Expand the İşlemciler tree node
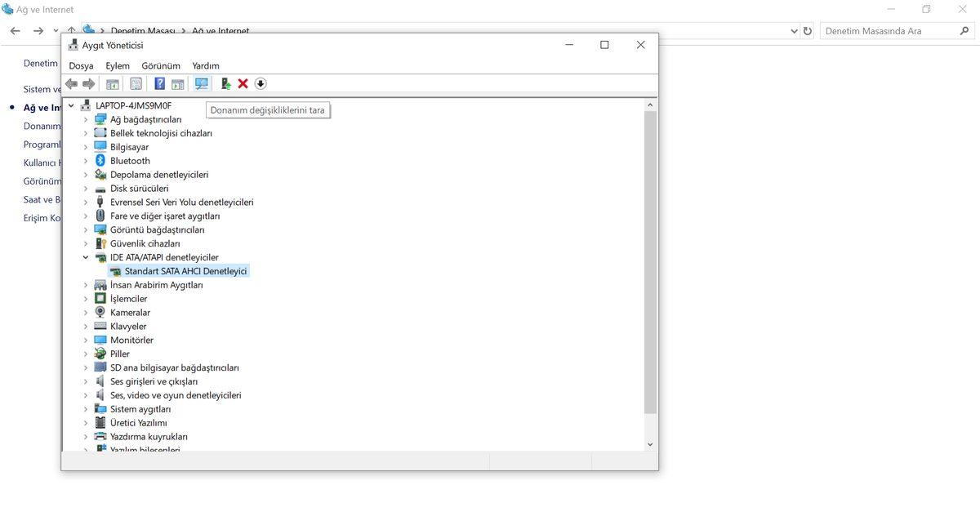The width and height of the screenshot is (980, 521). [x=86, y=298]
